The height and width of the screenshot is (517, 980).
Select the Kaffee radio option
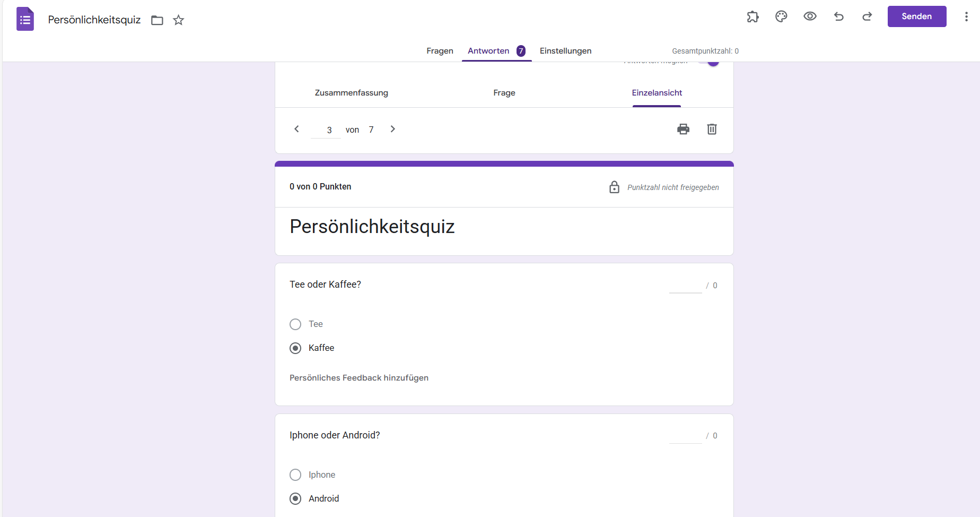tap(295, 348)
